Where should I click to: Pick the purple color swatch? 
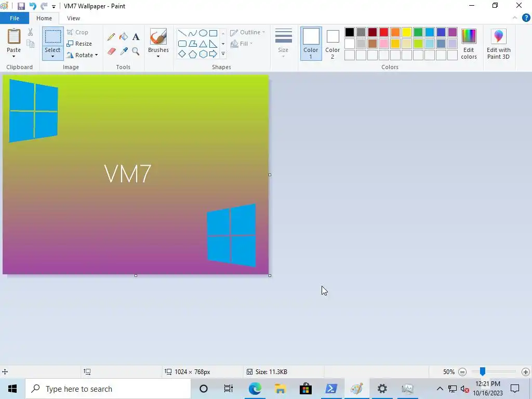click(453, 32)
